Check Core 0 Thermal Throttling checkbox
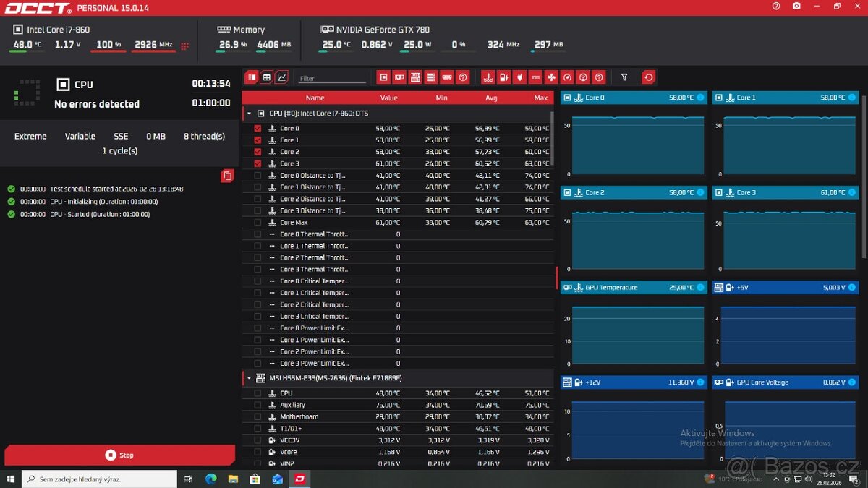The image size is (868, 488). click(258, 234)
